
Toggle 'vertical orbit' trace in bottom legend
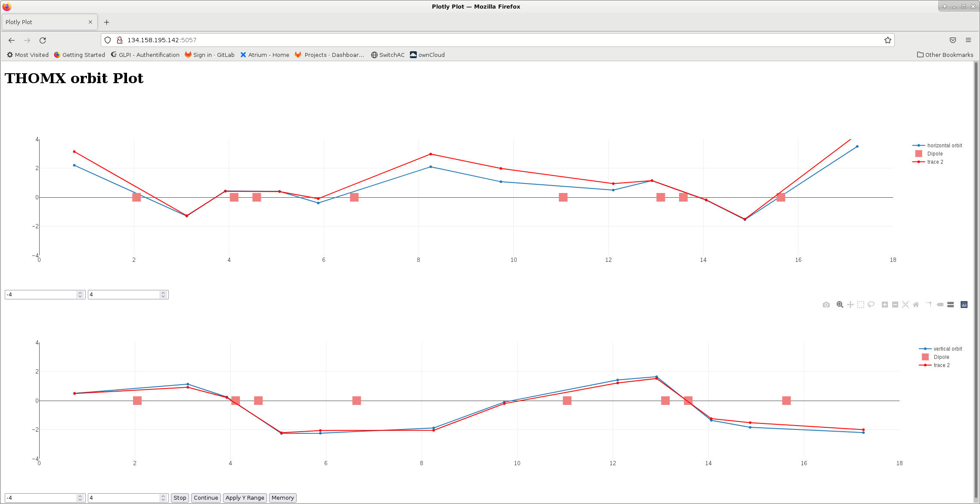947,349
